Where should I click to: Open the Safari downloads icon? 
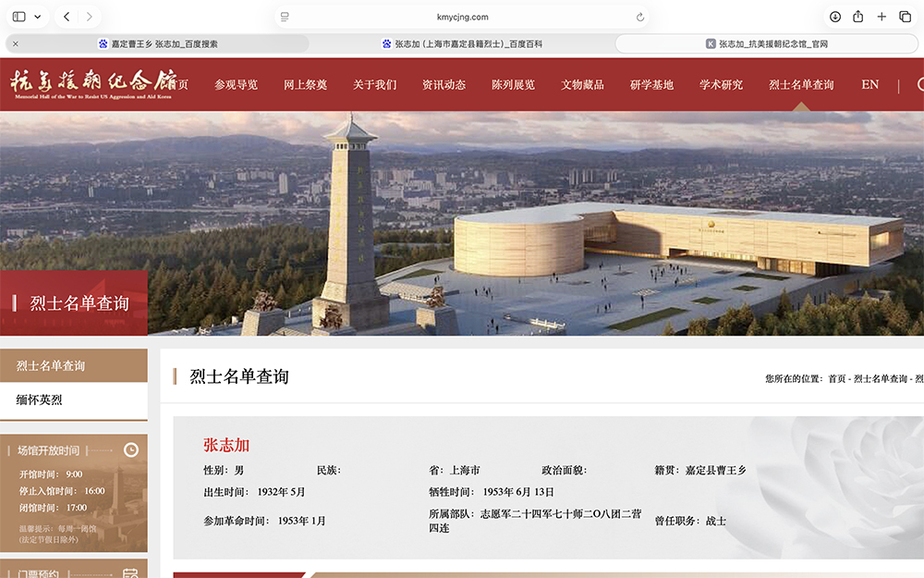click(x=835, y=17)
